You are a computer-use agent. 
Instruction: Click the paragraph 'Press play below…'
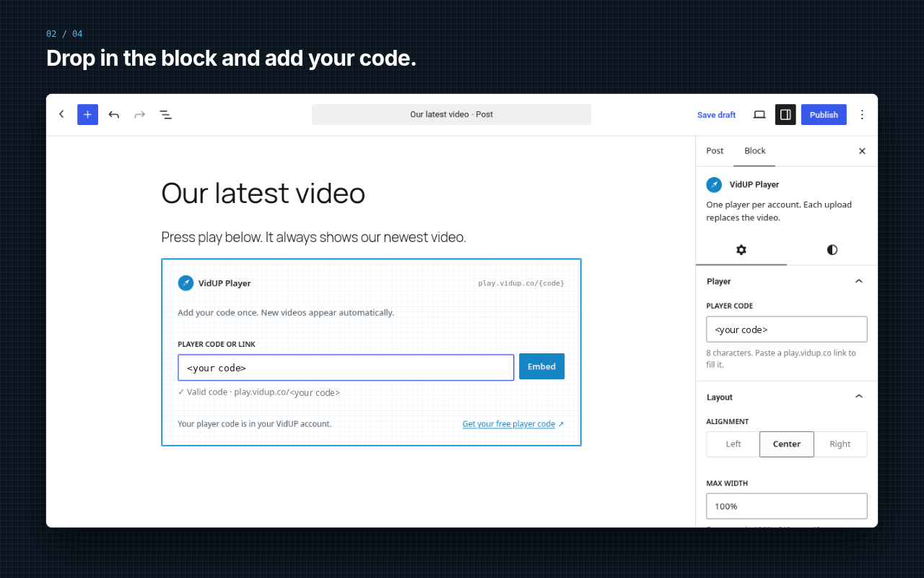pyautogui.click(x=314, y=237)
